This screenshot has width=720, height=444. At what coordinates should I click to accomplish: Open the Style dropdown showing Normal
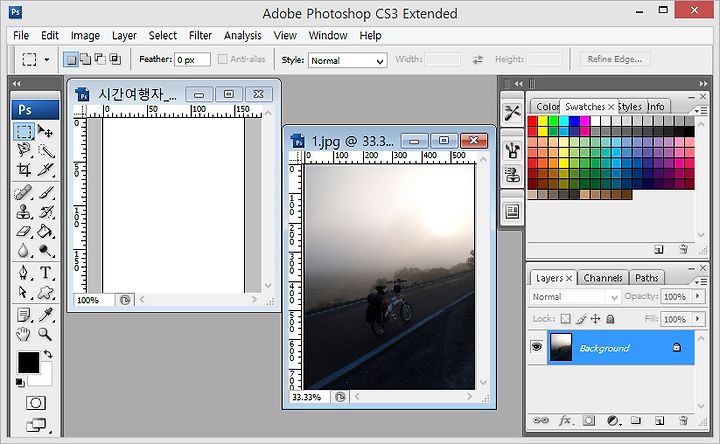(348, 60)
